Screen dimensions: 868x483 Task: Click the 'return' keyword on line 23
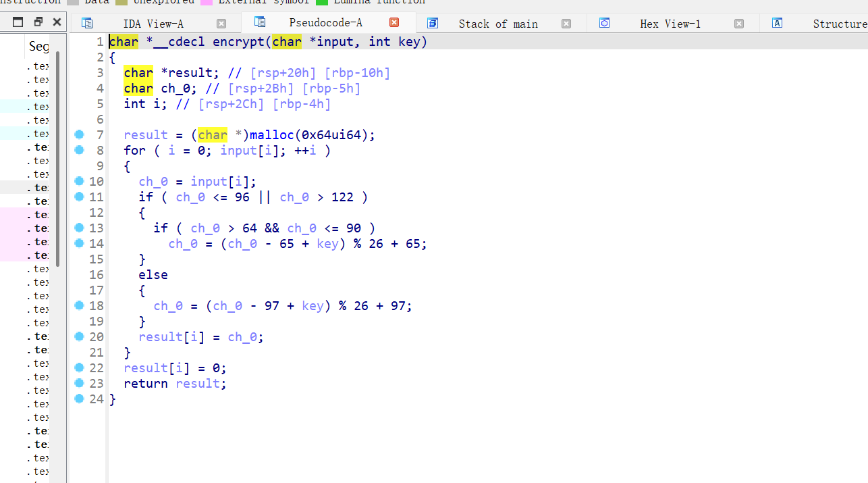coord(146,384)
